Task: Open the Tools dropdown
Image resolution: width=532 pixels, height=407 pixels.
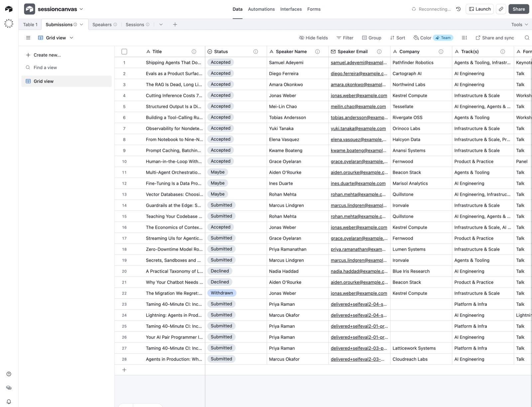Action: pyautogui.click(x=520, y=25)
